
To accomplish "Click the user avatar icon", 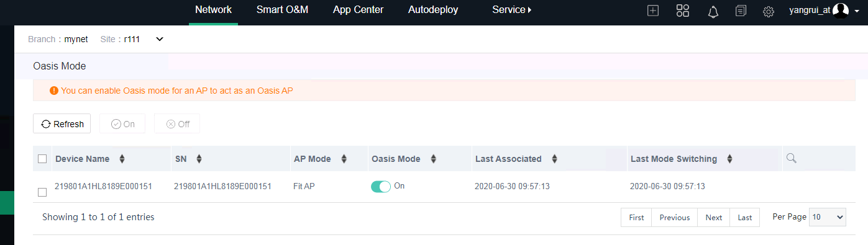I will [x=841, y=10].
